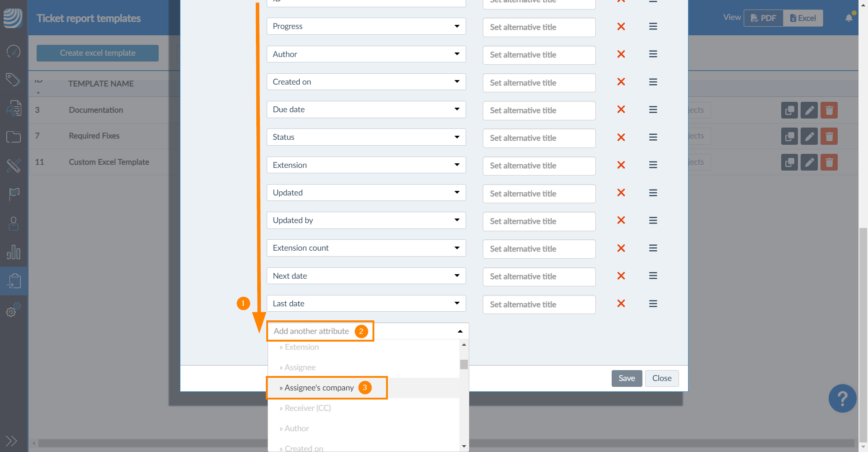Edit the Required Fixes template with pencil
Screen dimensions: 868x452
(809, 136)
